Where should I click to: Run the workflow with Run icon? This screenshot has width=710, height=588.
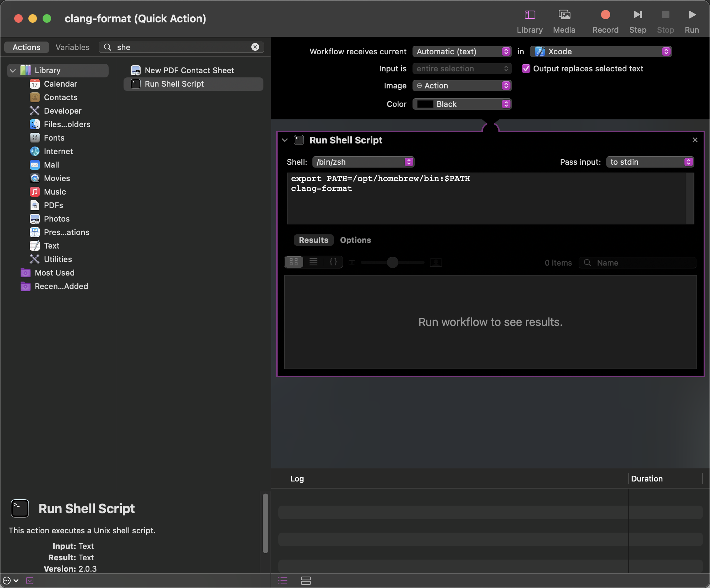(x=692, y=15)
